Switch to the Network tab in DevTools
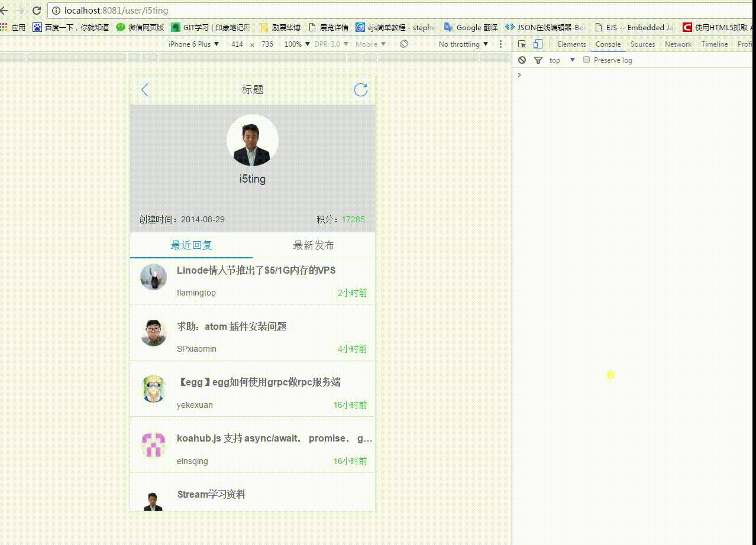This screenshot has height=545, width=756. (x=678, y=44)
